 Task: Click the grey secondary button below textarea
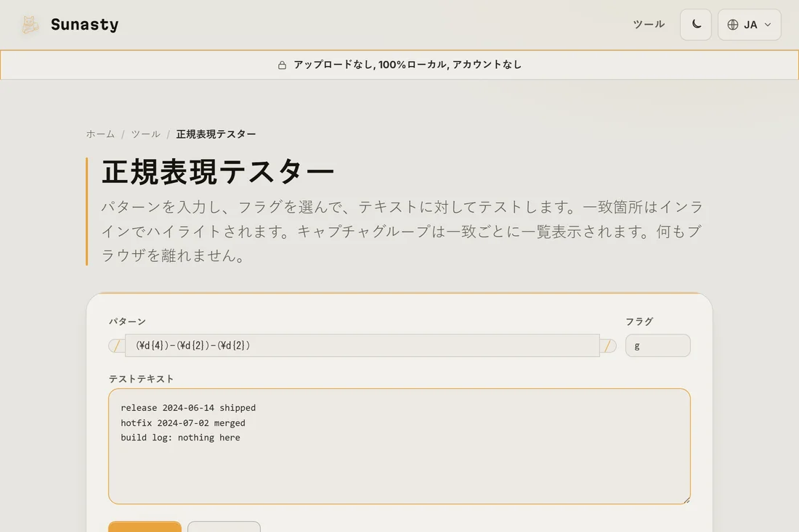224,526
